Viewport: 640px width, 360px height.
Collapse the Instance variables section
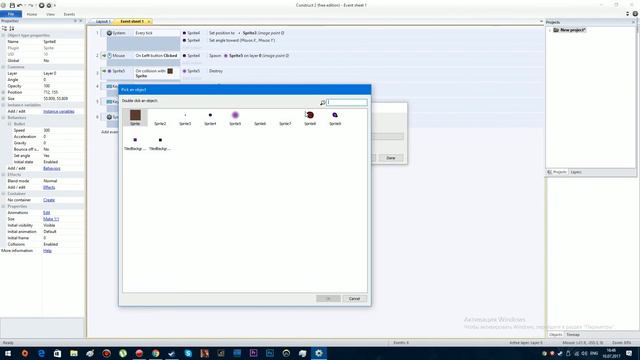(x=3, y=105)
